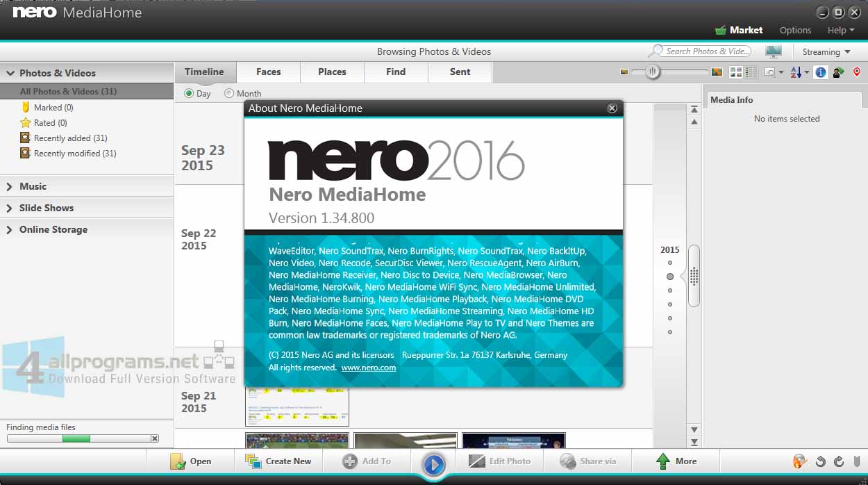Jump to bottom of timeline scrollbar
Image resolution: width=868 pixels, height=485 pixels.
pos(694,442)
